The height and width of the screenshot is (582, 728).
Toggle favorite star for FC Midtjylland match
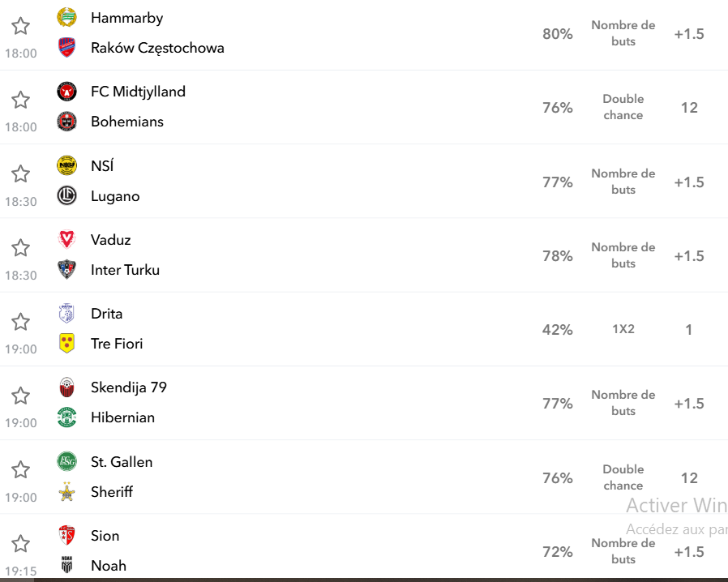[20, 100]
